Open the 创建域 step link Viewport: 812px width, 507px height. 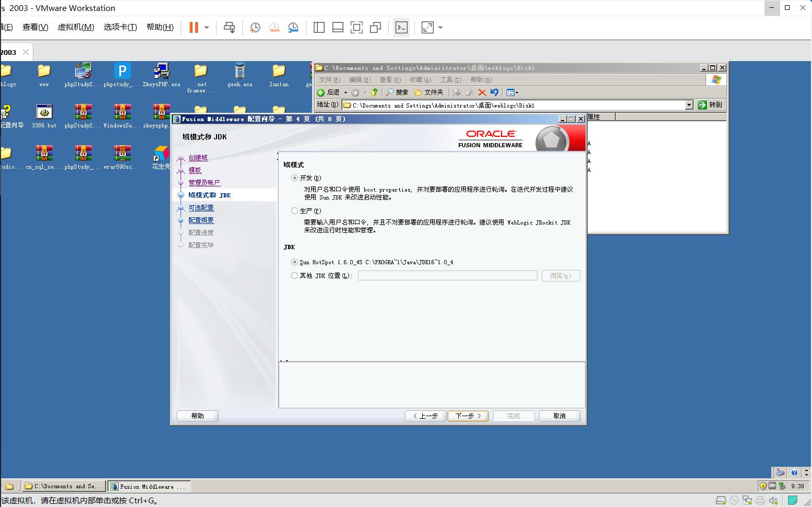(x=198, y=158)
